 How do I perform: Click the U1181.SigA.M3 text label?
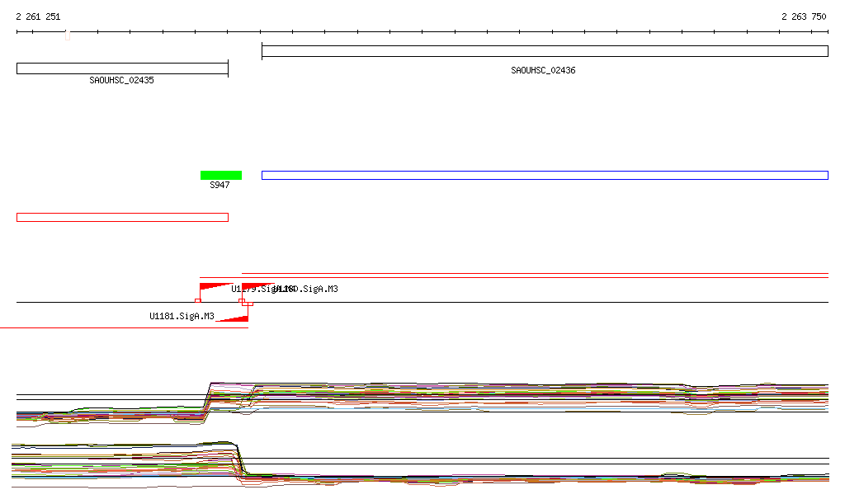coord(182,316)
